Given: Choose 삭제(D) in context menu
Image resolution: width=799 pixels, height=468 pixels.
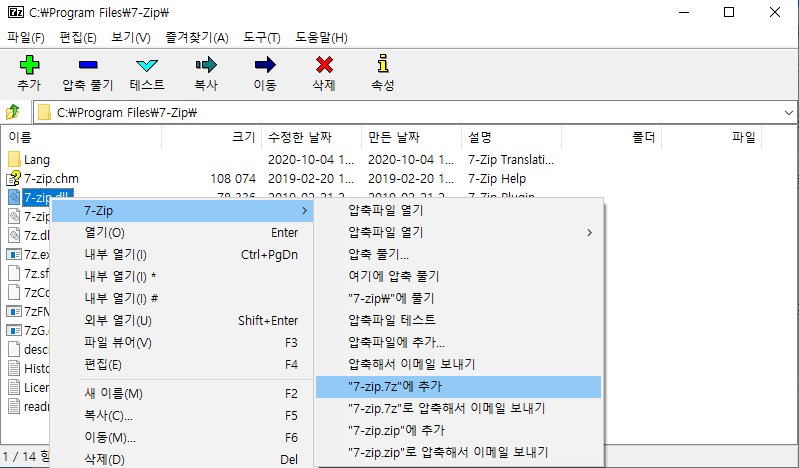Looking at the screenshot, I should pyautogui.click(x=182, y=459).
